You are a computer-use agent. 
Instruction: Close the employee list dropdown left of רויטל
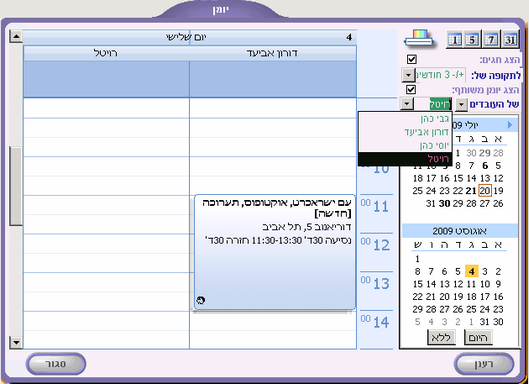[x=407, y=104]
